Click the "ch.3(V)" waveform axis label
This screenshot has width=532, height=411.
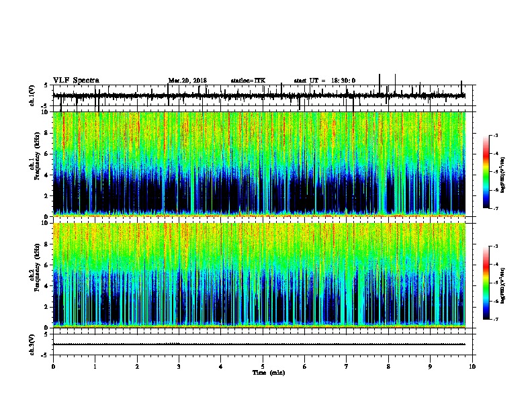[32, 345]
